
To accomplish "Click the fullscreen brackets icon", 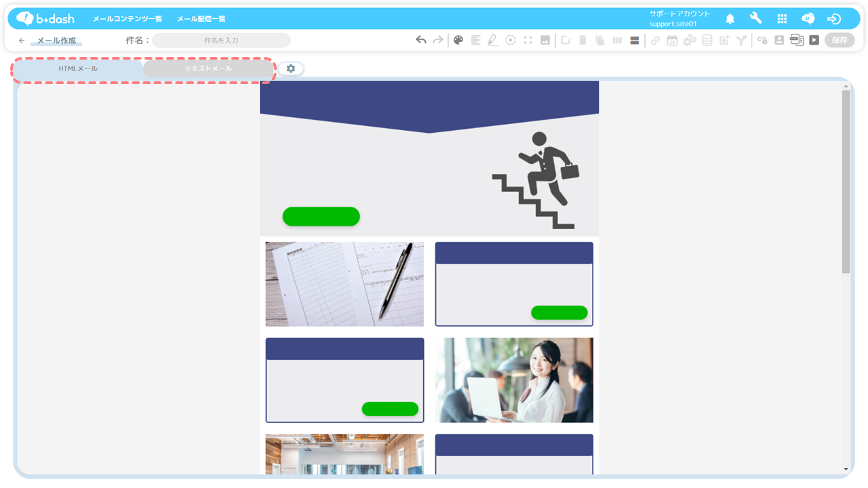I will click(528, 40).
